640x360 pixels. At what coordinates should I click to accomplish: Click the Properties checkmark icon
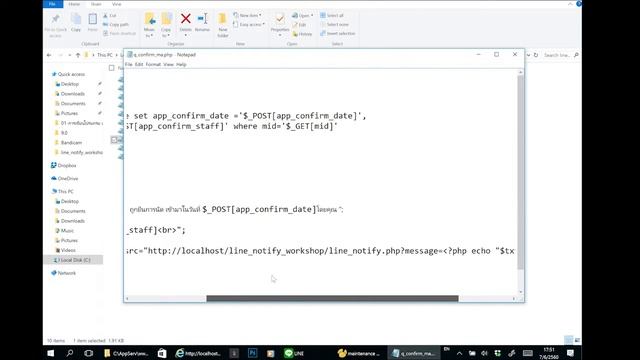pos(280,19)
